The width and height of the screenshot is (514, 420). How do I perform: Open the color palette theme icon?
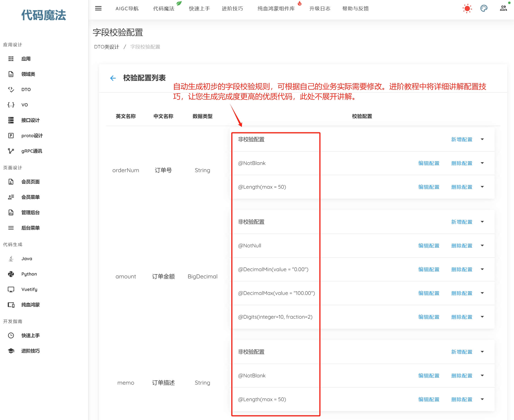(x=484, y=8)
